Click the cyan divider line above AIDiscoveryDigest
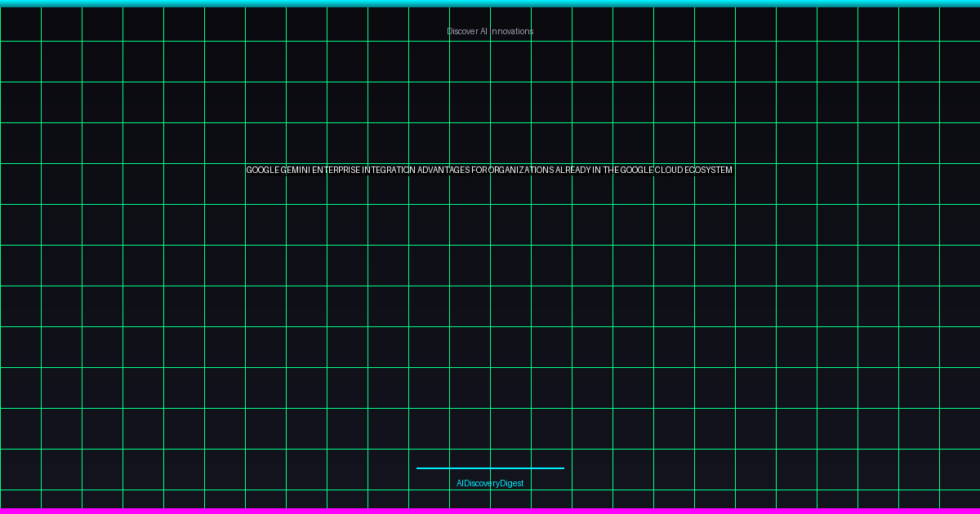The height and width of the screenshot is (514, 980). click(x=490, y=468)
